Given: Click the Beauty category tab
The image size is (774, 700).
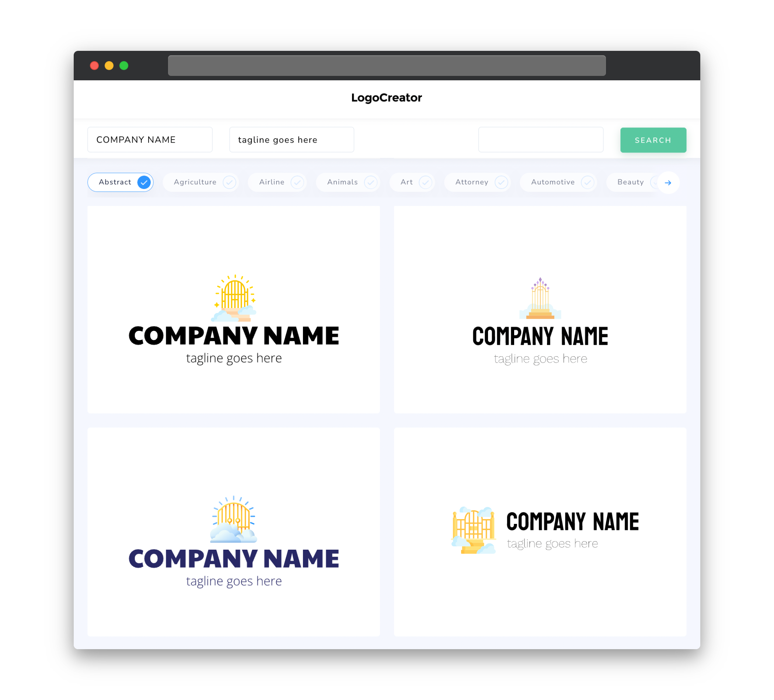Looking at the screenshot, I should [x=630, y=182].
